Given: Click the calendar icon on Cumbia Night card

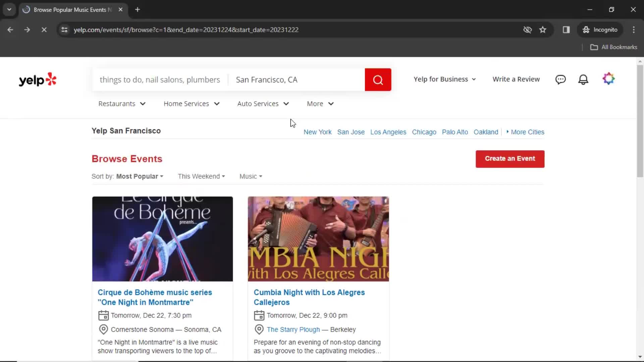Looking at the screenshot, I should click(x=259, y=315).
